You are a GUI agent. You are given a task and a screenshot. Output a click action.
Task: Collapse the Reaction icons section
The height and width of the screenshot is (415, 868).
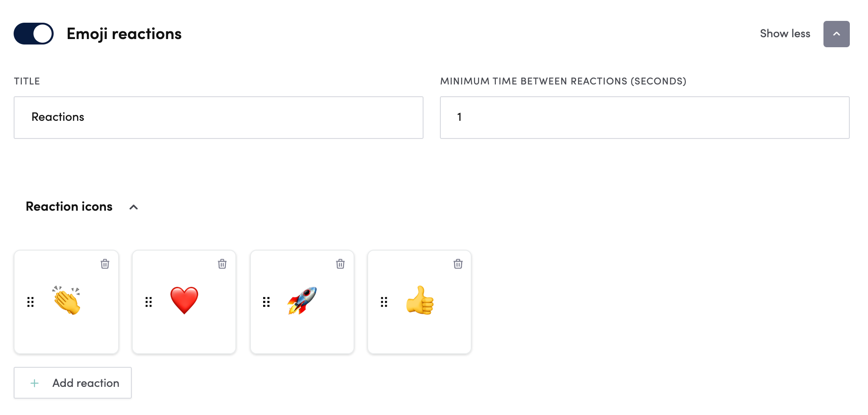pos(134,207)
